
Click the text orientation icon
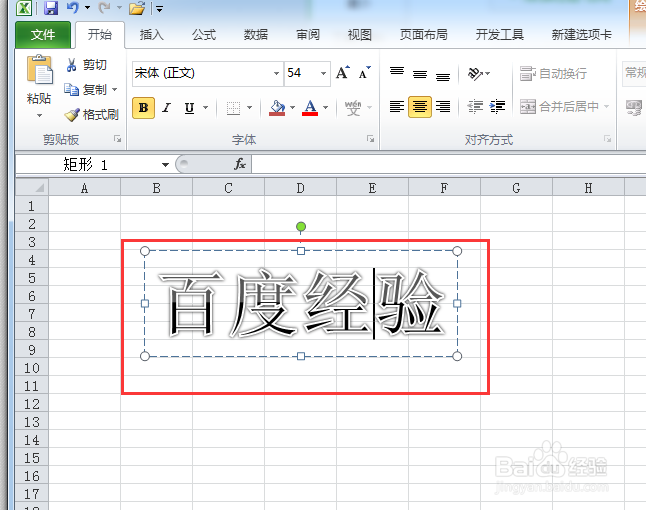(475, 74)
